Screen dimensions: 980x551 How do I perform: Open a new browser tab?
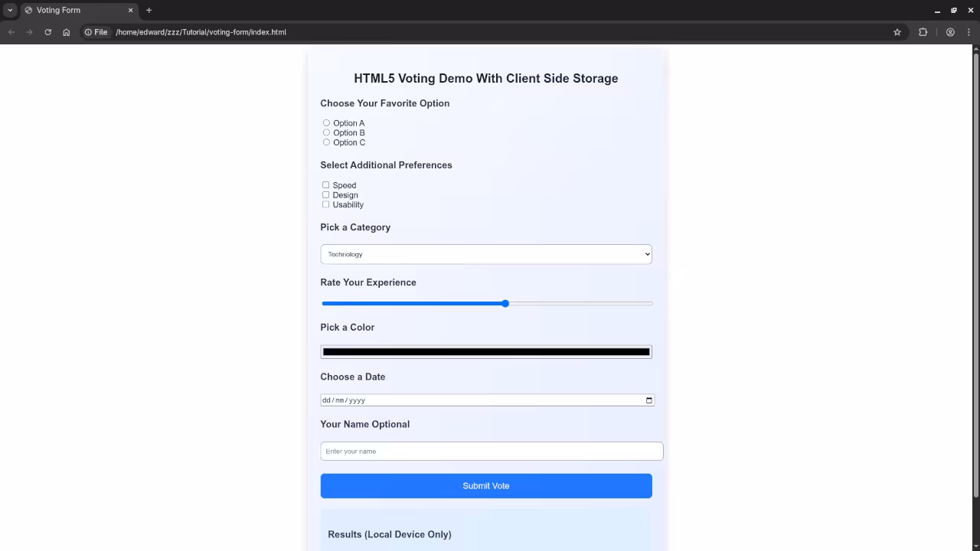click(x=149, y=10)
